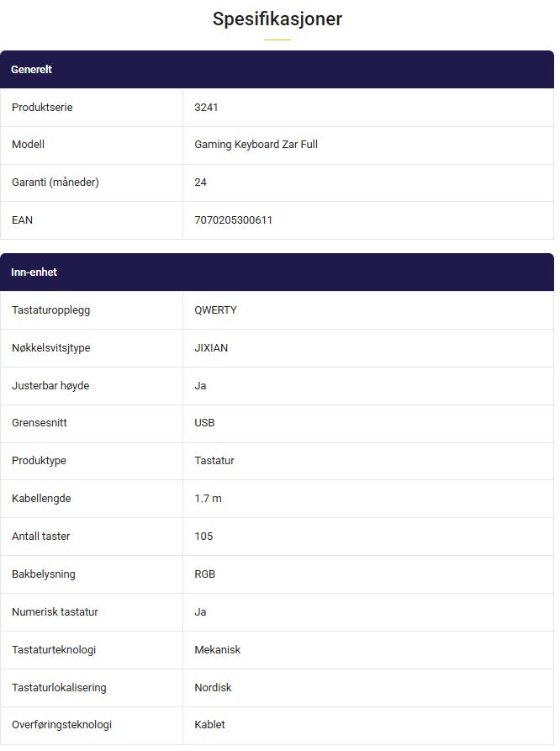
Task: Collapse the Generelt section header
Action: coord(277,70)
